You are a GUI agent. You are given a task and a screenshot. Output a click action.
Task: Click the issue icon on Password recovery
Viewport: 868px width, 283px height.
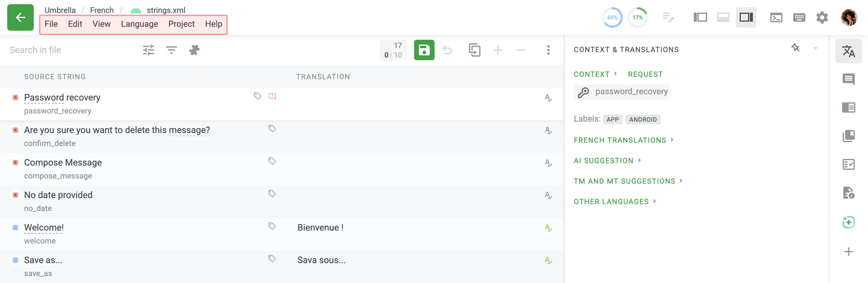tap(272, 97)
